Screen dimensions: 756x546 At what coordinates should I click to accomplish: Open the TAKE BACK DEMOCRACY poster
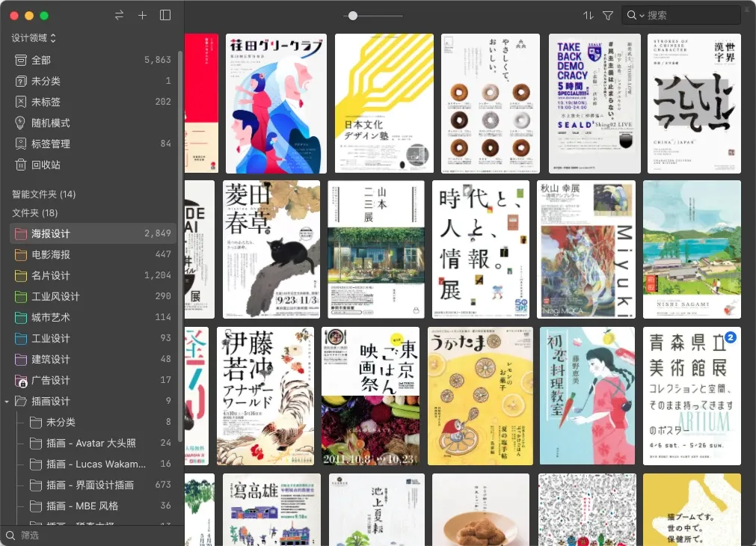594,103
